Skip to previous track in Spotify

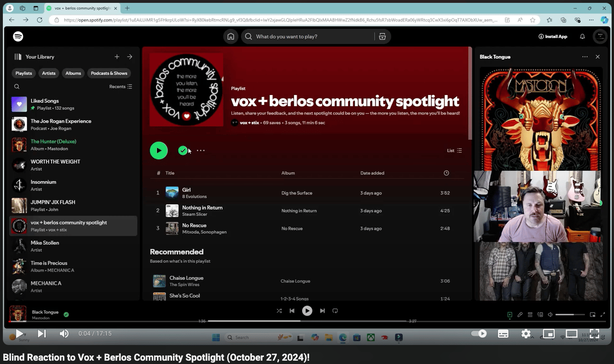click(x=292, y=311)
